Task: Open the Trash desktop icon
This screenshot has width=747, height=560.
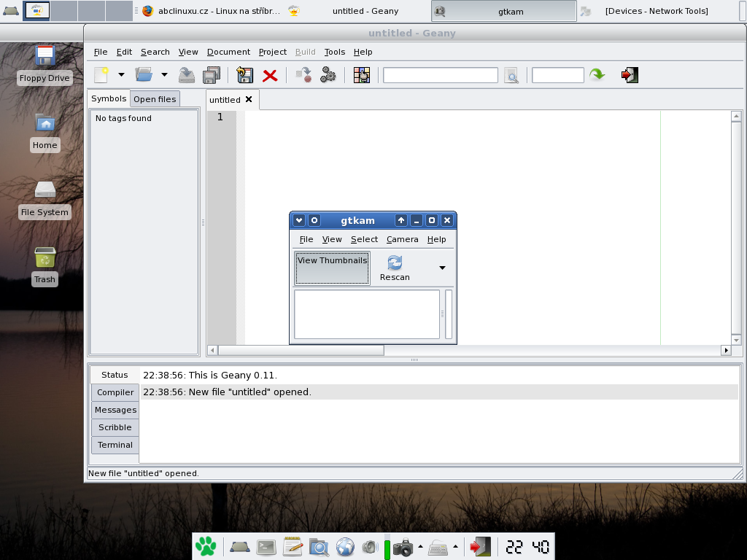Action: pos(44,267)
